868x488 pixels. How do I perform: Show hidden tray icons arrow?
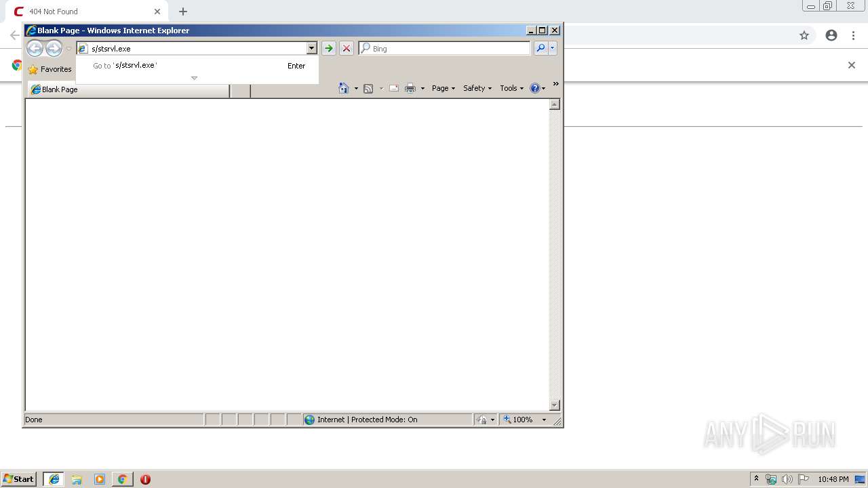coord(757,479)
